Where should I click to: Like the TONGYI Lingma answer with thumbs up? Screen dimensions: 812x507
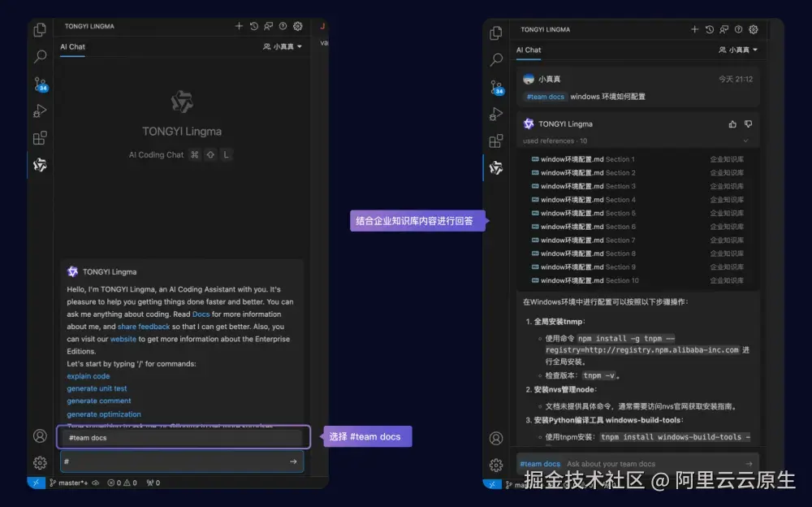coord(732,123)
